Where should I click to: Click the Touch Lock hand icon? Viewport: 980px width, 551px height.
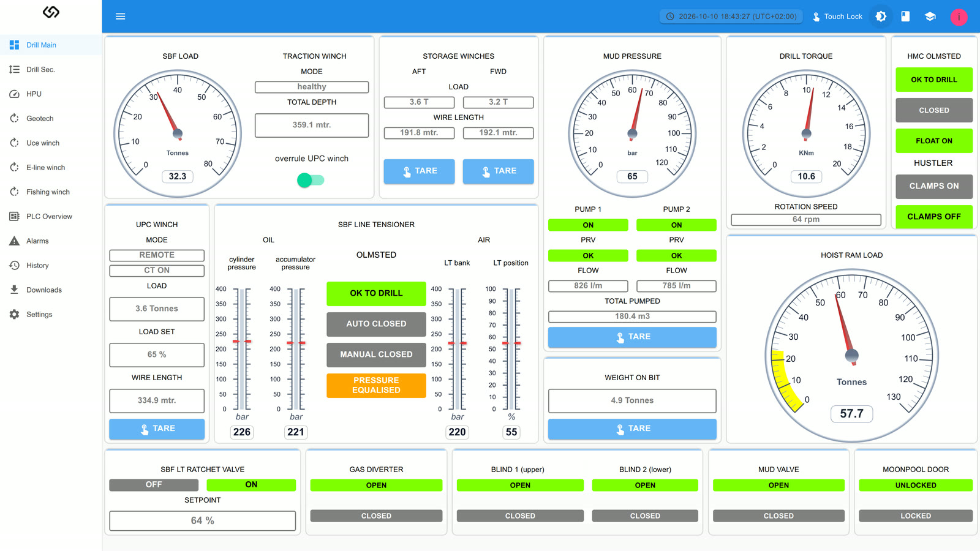[x=816, y=17]
